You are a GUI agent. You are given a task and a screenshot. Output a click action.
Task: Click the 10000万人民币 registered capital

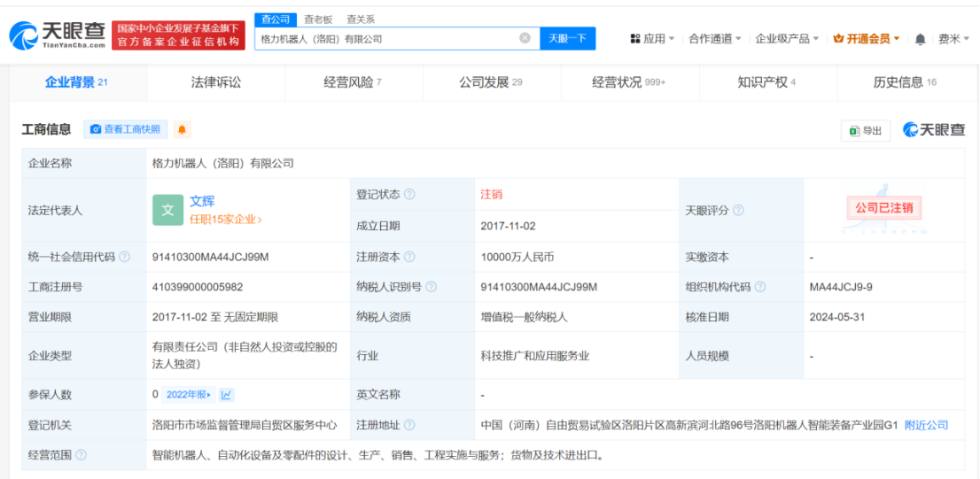[519, 258]
